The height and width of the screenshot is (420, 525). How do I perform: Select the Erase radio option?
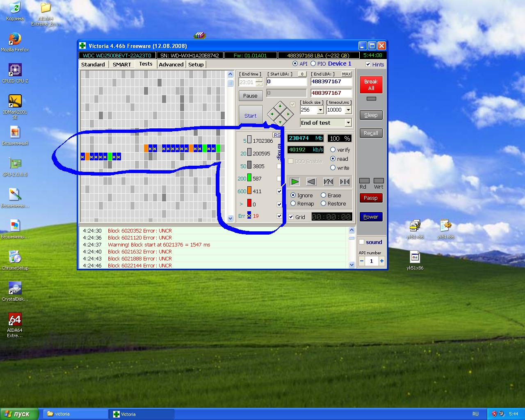pyautogui.click(x=323, y=195)
